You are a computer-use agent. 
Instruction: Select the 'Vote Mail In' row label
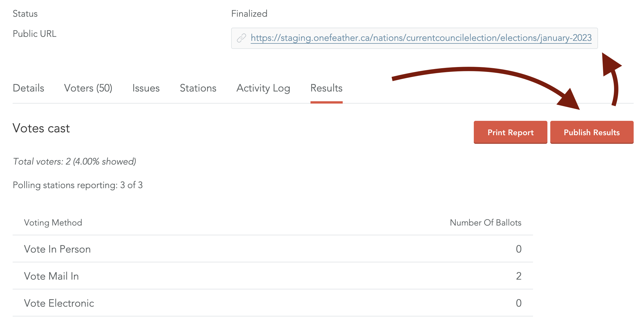(x=51, y=276)
